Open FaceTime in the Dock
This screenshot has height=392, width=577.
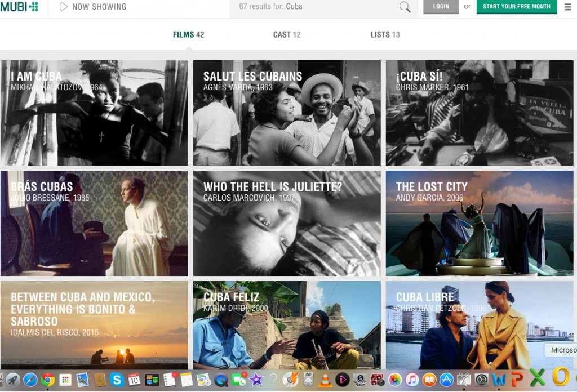(x=238, y=380)
